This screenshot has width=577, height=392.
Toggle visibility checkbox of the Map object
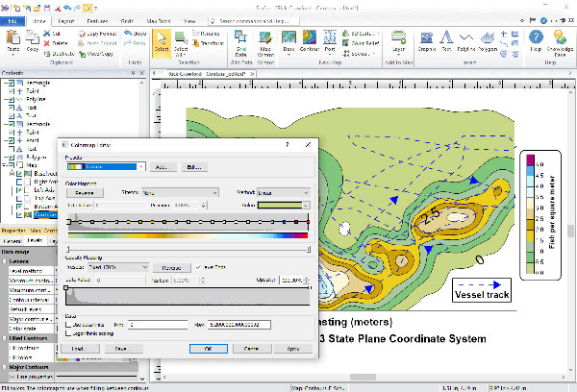click(x=12, y=165)
